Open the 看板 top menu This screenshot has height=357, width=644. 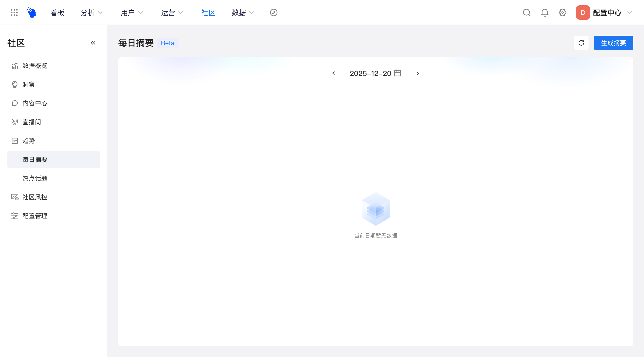pos(57,13)
